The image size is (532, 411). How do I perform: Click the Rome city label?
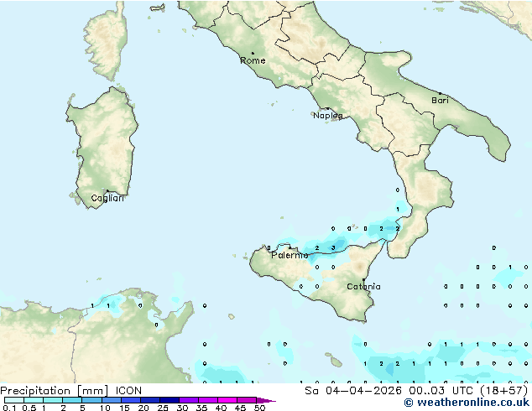click(x=253, y=60)
